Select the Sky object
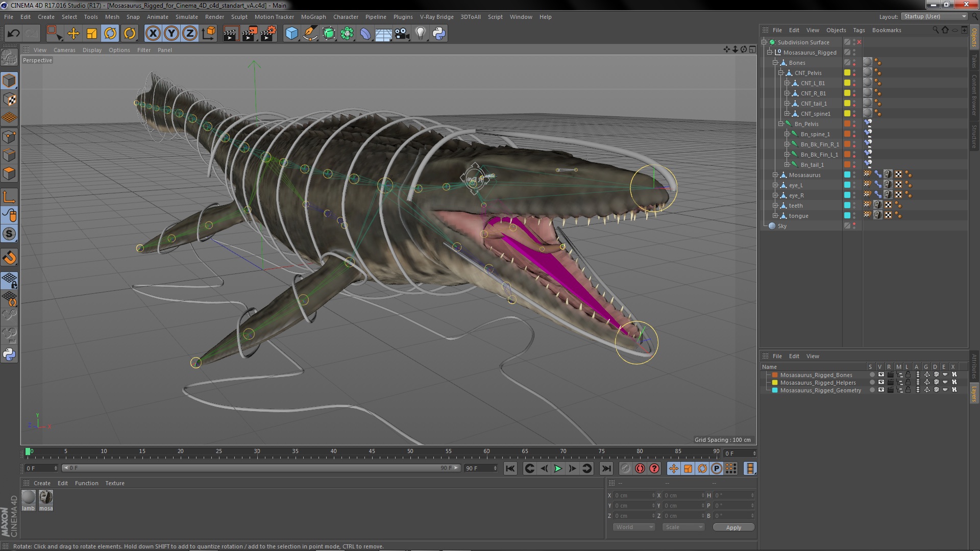Viewport: 980px width, 551px height. click(782, 226)
